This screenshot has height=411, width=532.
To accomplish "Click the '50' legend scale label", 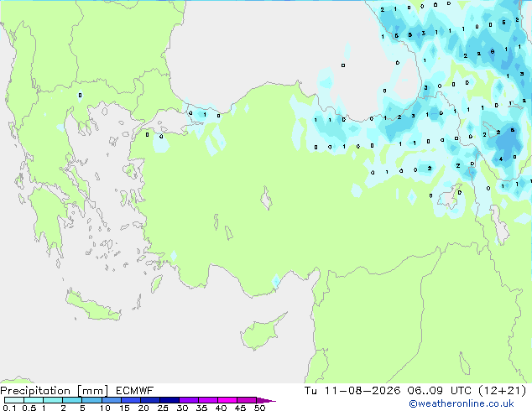I will point(259,408).
